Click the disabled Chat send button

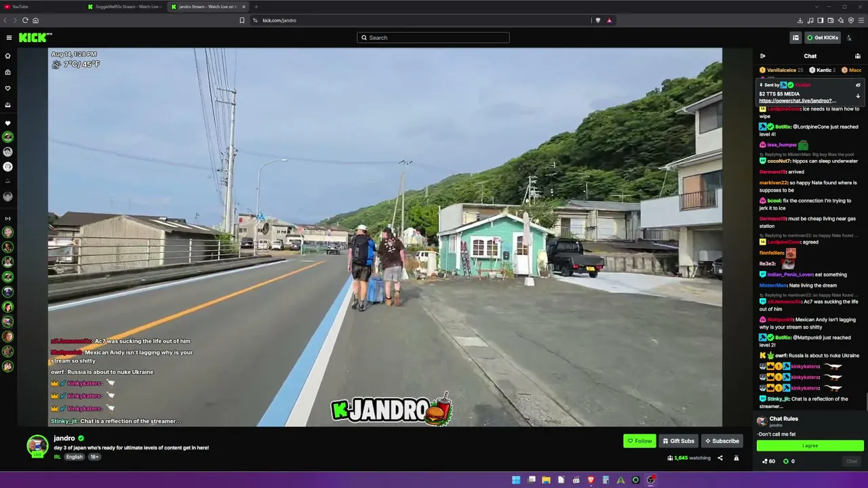[x=852, y=462]
